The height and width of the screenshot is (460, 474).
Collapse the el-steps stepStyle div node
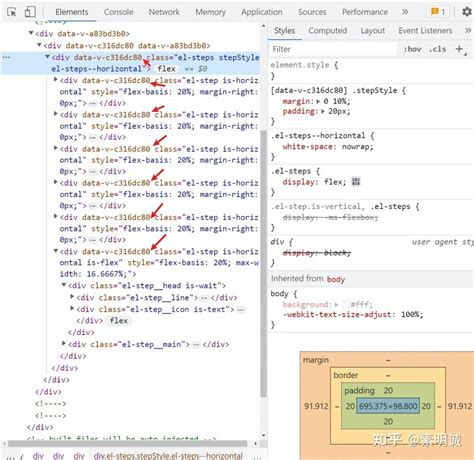(47, 57)
